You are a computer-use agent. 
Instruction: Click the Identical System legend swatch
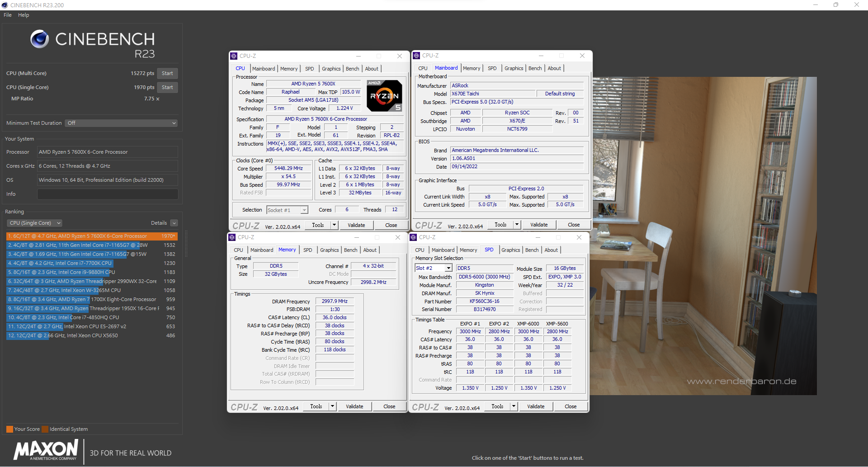[x=45, y=429]
